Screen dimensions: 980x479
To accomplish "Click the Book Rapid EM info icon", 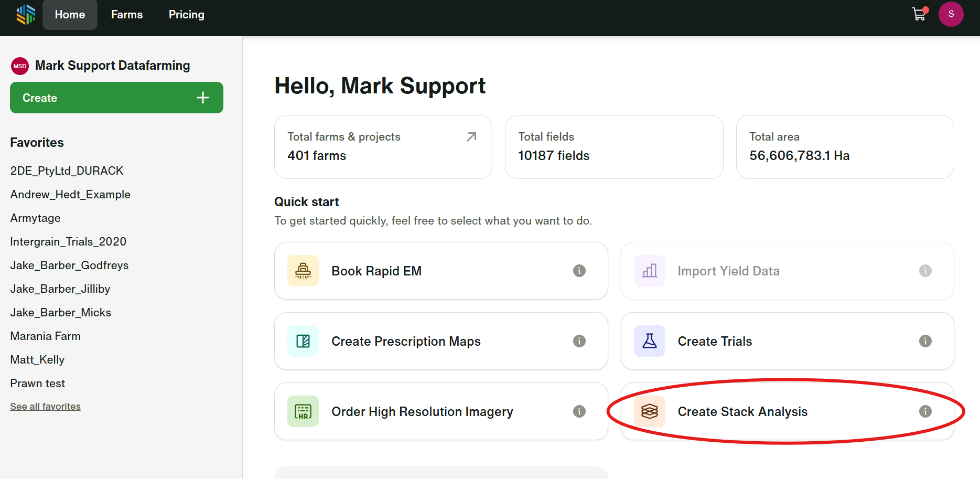I will (x=579, y=271).
